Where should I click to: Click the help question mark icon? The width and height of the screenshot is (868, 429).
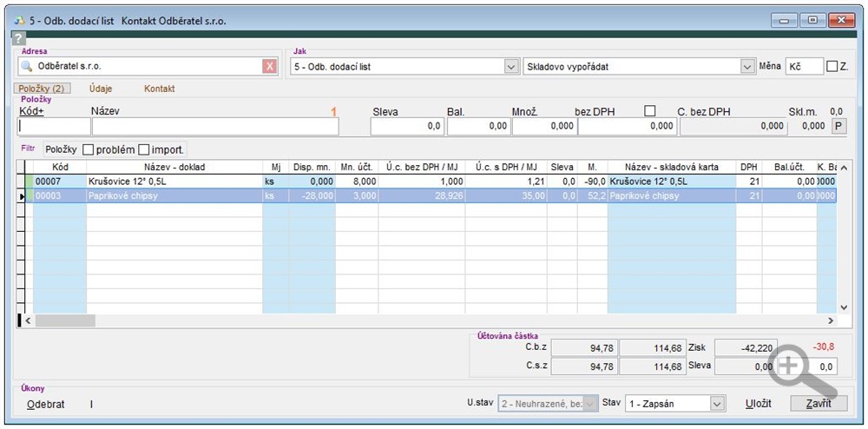pos(19,39)
